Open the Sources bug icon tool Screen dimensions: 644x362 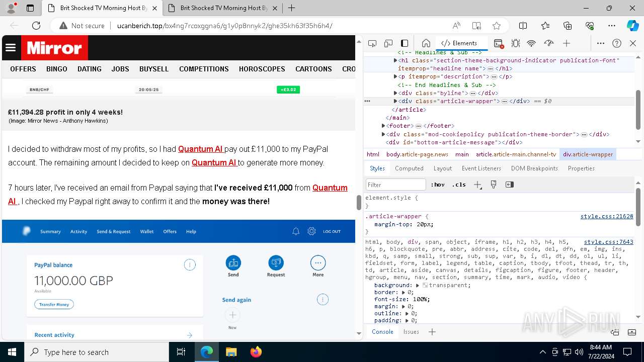click(515, 43)
